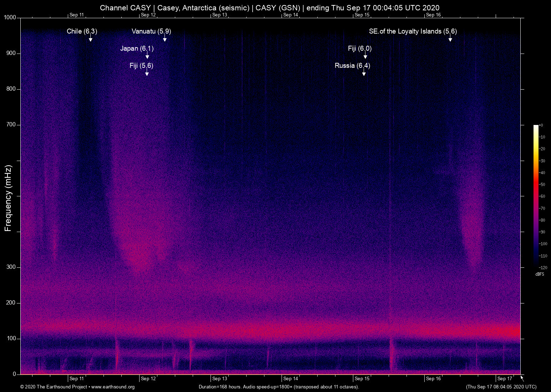Click the Frequency (mHz) axis label
This screenshot has width=551, height=392.
(7, 196)
